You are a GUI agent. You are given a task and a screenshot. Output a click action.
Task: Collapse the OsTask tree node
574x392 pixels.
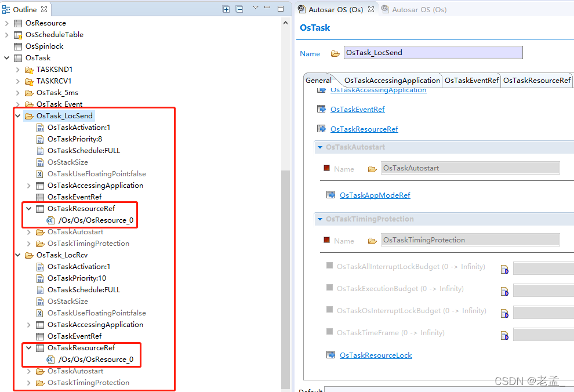pyautogui.click(x=6, y=58)
